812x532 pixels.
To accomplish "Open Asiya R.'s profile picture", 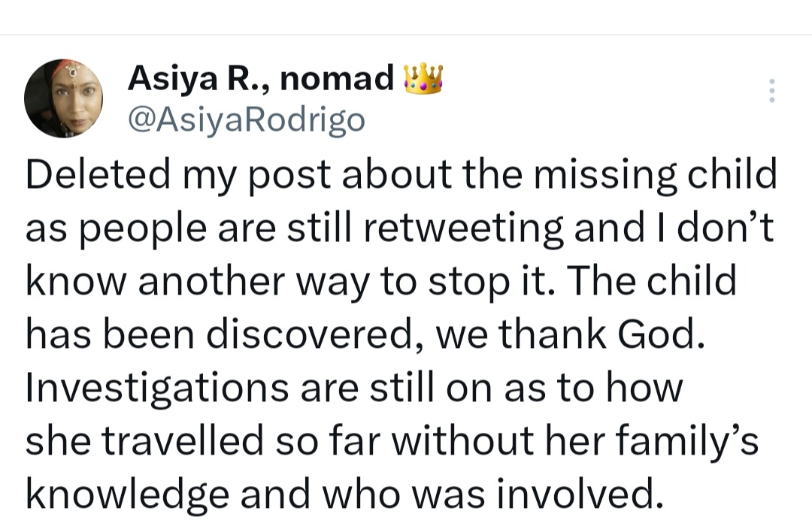I will pos(63,98).
